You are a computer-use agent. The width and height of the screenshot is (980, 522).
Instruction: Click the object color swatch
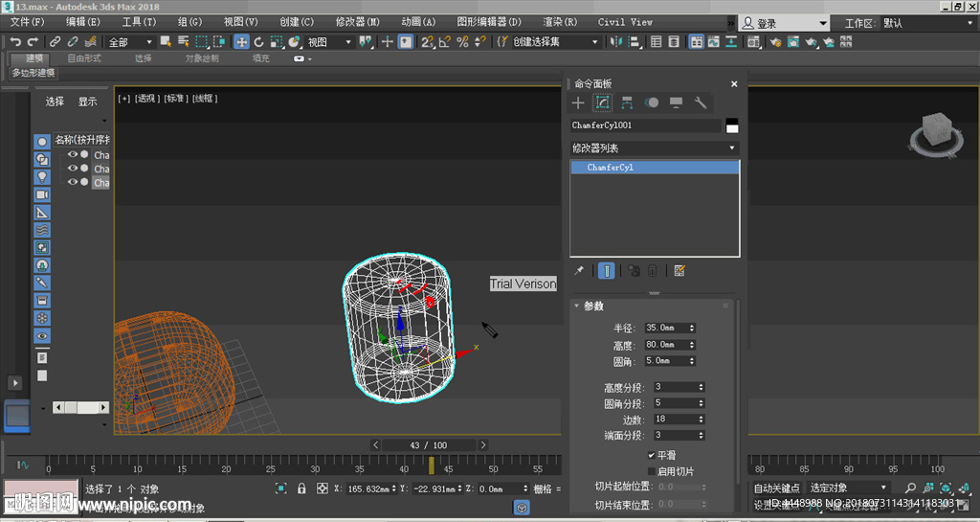point(732,125)
